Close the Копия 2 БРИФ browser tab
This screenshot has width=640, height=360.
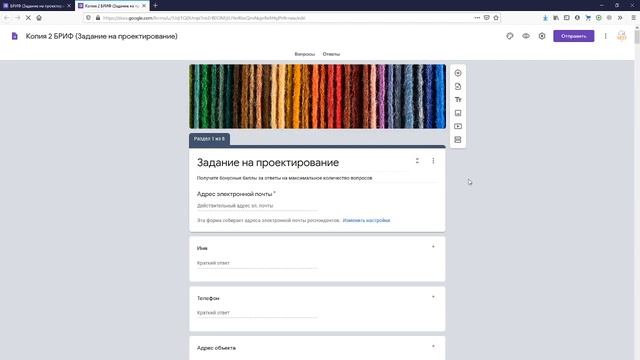(144, 6)
